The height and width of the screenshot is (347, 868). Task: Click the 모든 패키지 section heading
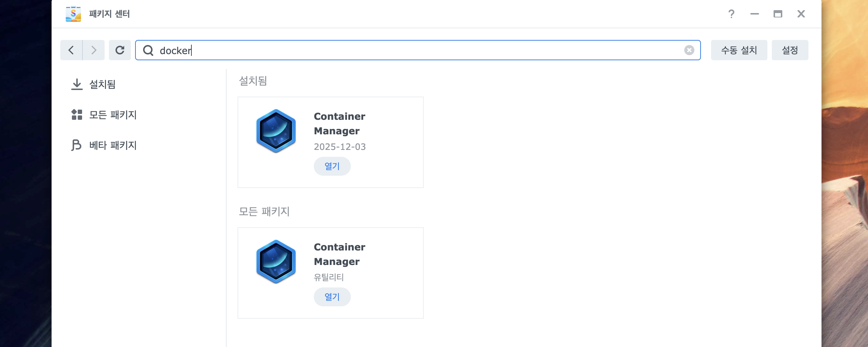(264, 212)
